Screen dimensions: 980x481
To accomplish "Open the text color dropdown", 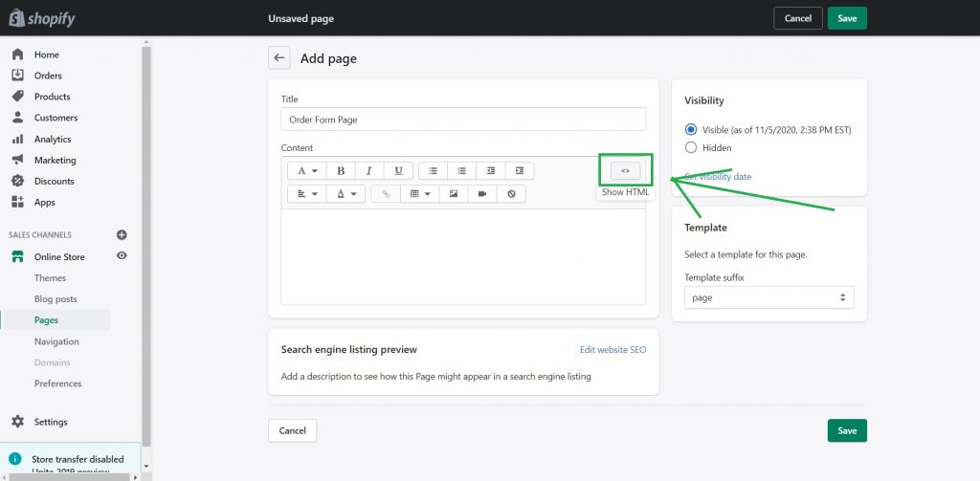I will pos(345,193).
